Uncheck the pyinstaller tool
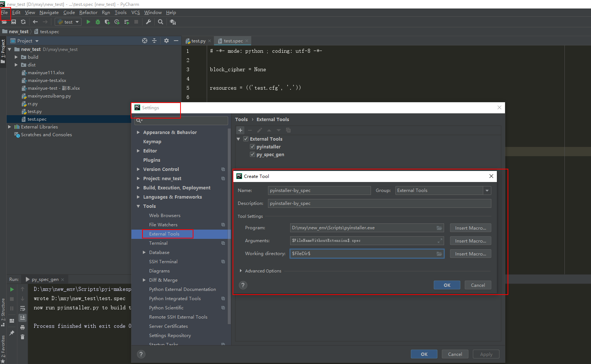The height and width of the screenshot is (364, 591). coord(252,147)
